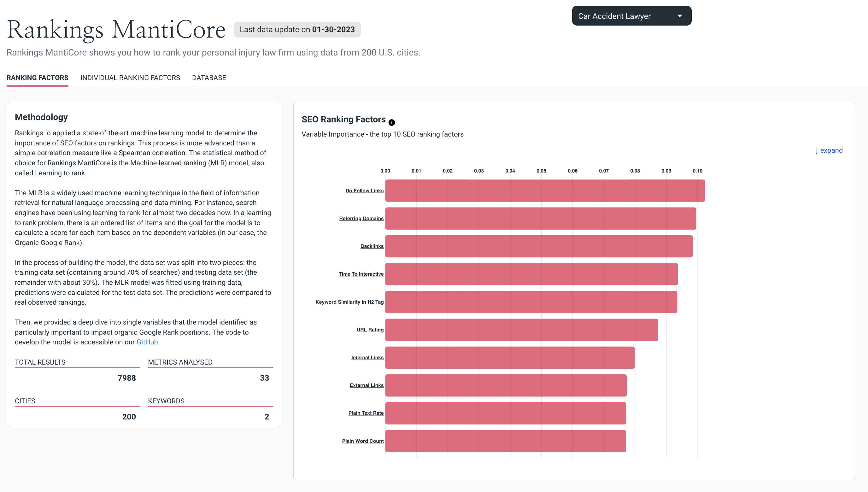Screen dimensions: 868x492
Task: Click the dropdown caret arrow icon
Action: 679,16
